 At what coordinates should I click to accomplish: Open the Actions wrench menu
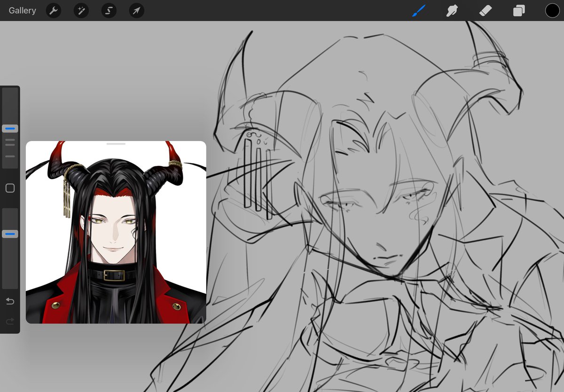(x=54, y=10)
